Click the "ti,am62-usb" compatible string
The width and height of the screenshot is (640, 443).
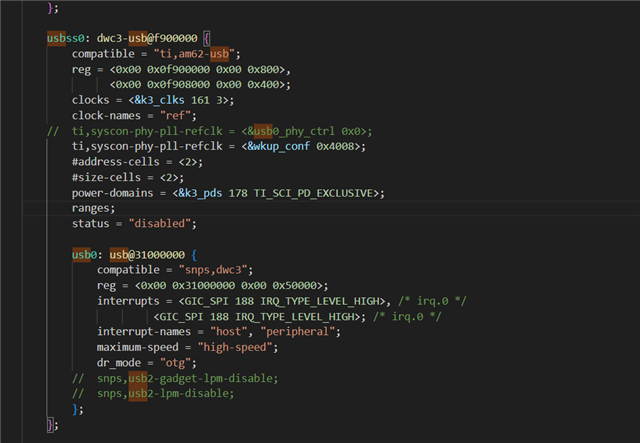(x=194, y=54)
